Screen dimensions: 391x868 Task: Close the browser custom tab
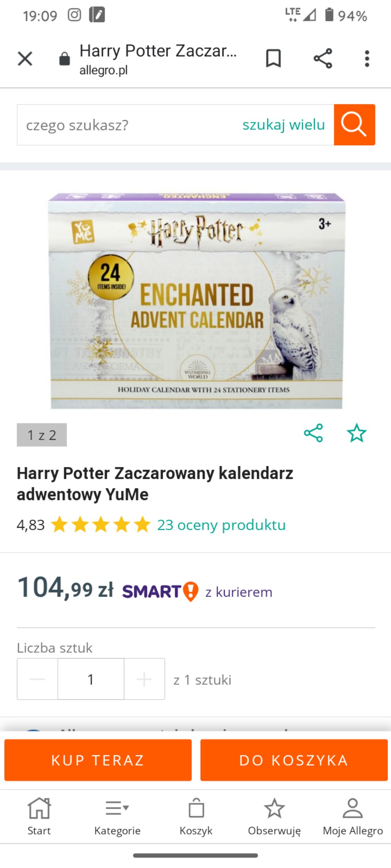(x=25, y=59)
